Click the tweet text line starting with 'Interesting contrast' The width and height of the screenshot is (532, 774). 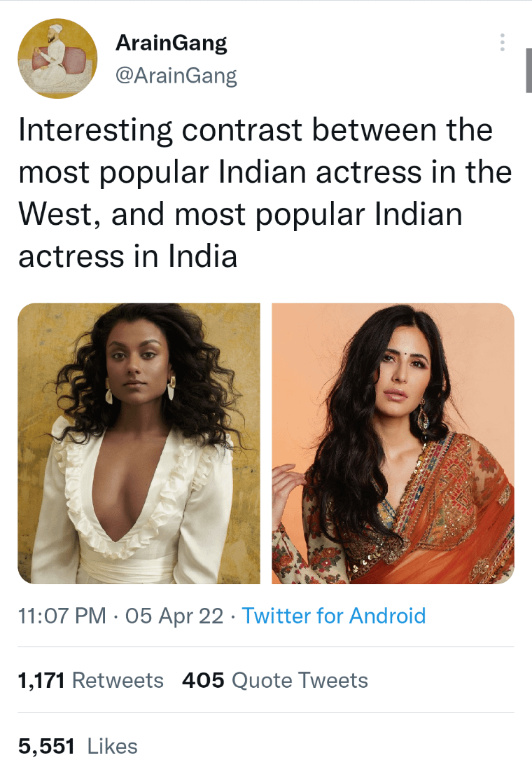(x=255, y=131)
